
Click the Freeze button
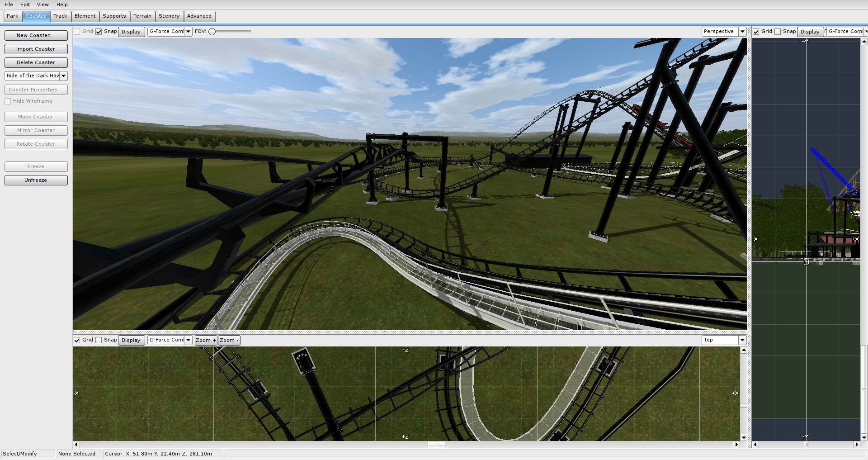tap(36, 166)
